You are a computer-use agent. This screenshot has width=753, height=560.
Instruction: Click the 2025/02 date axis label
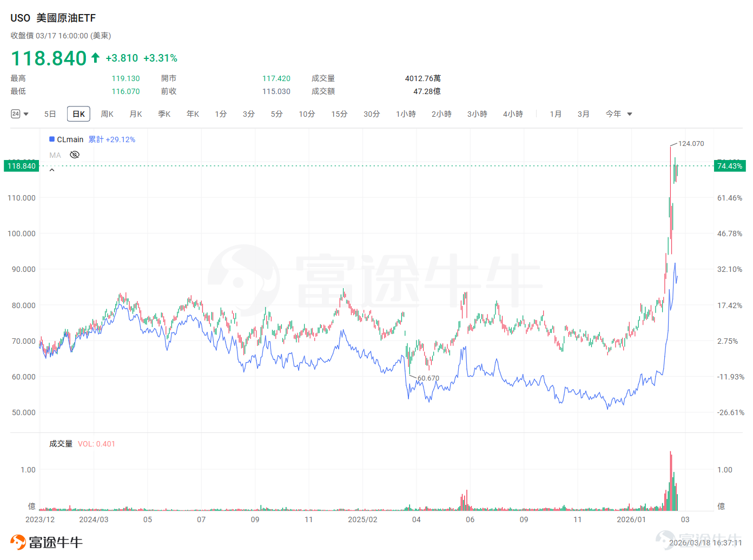tap(362, 519)
